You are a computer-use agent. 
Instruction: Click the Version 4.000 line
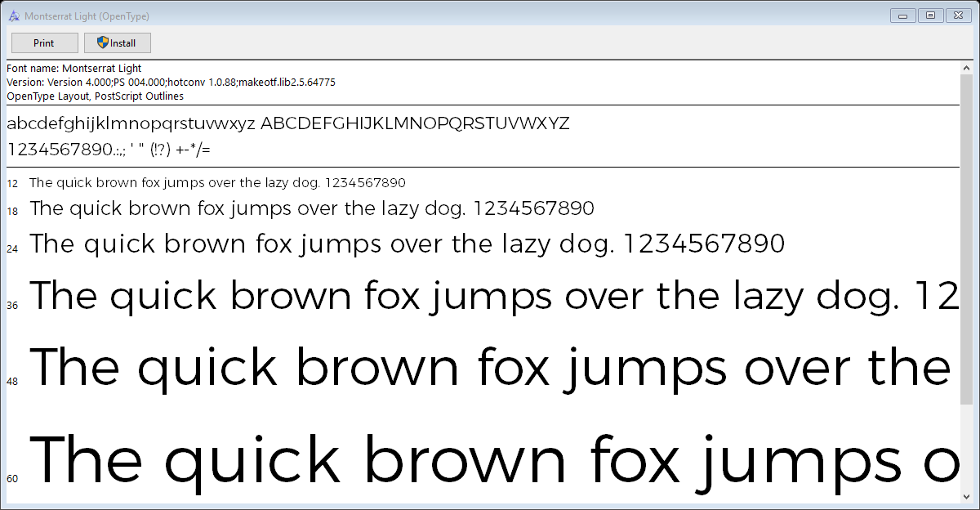(x=171, y=83)
